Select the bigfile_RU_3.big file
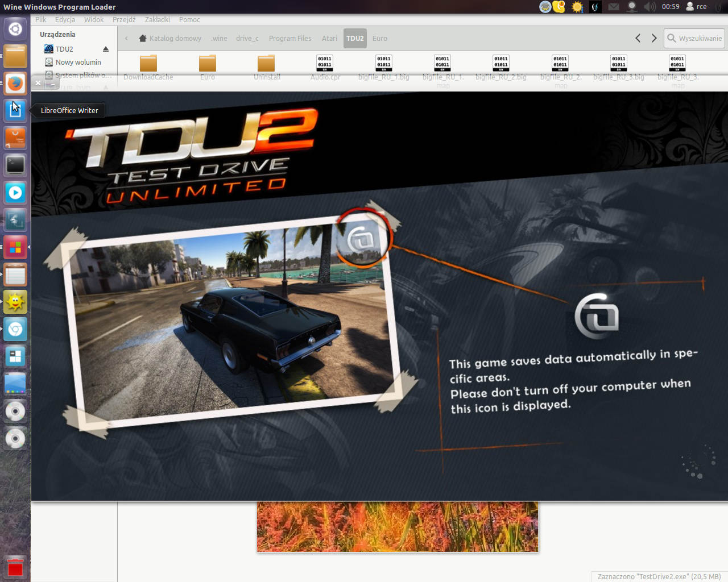The width and height of the screenshot is (728, 582). (x=619, y=67)
